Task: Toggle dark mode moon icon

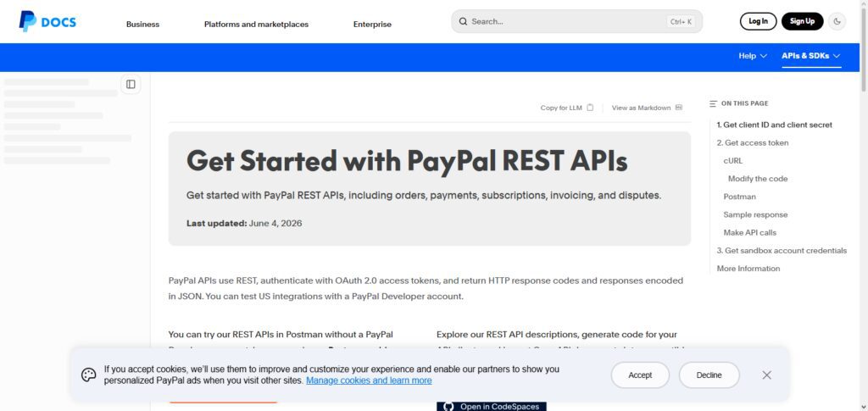Action: coord(837,21)
